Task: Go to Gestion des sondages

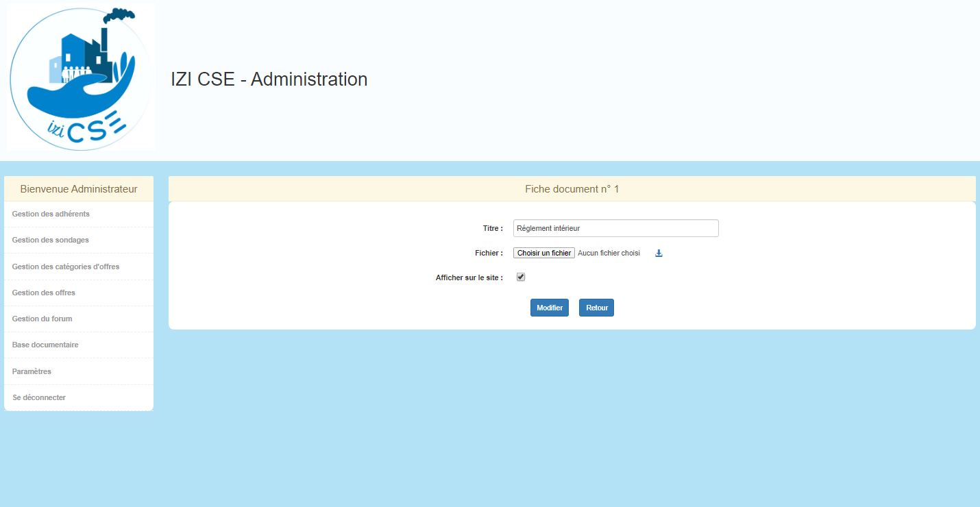Action: [x=50, y=240]
